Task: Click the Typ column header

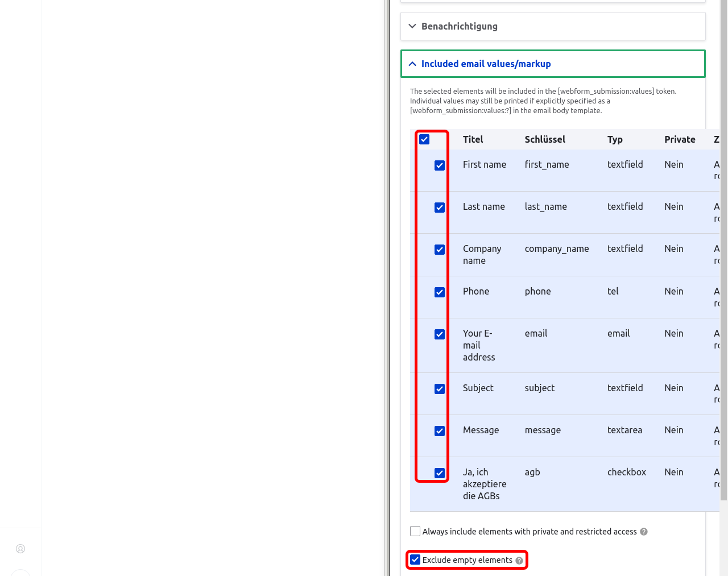Action: pyautogui.click(x=615, y=139)
